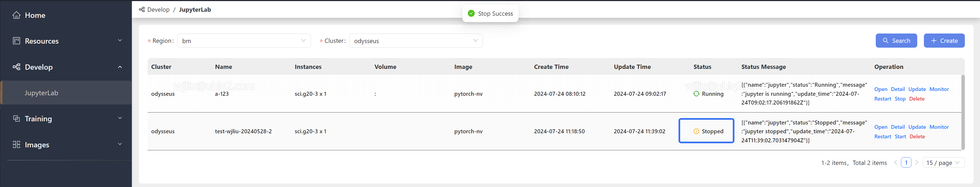Click the plus icon in Create button
The image size is (980, 187).
[x=933, y=40]
